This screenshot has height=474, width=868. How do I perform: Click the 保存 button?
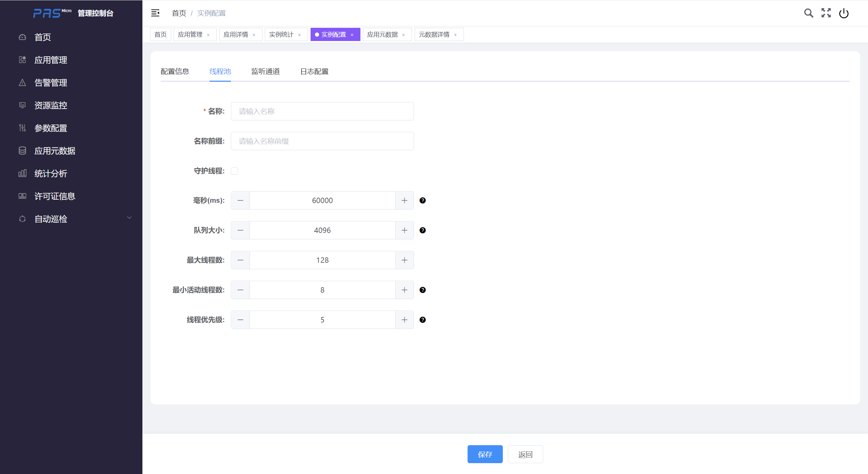pos(485,454)
